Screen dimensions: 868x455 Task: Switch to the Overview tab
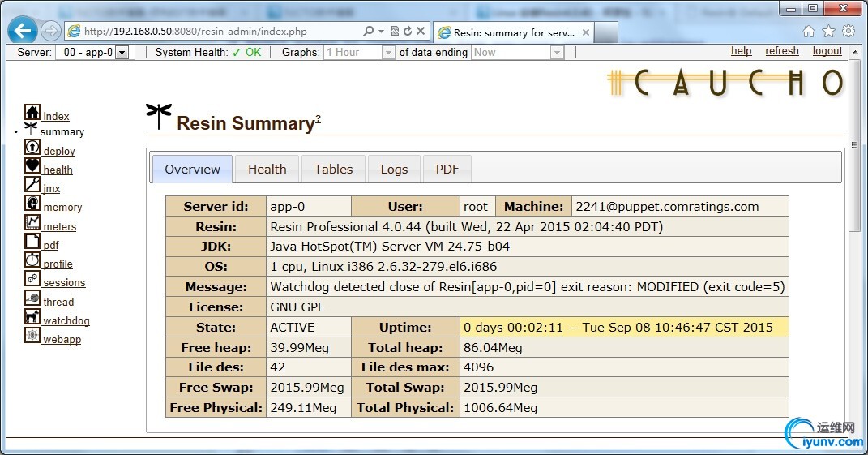(x=192, y=169)
